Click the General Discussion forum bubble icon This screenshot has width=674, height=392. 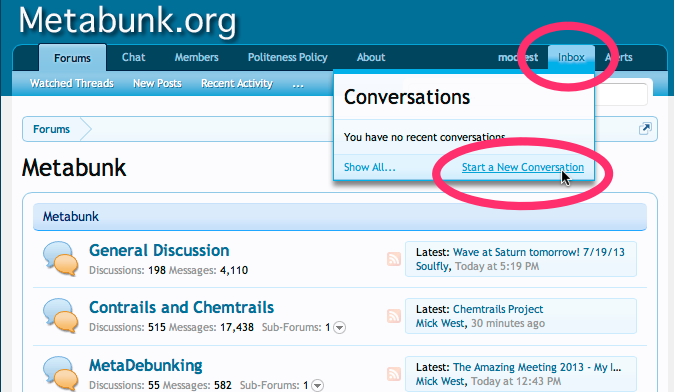point(61,258)
